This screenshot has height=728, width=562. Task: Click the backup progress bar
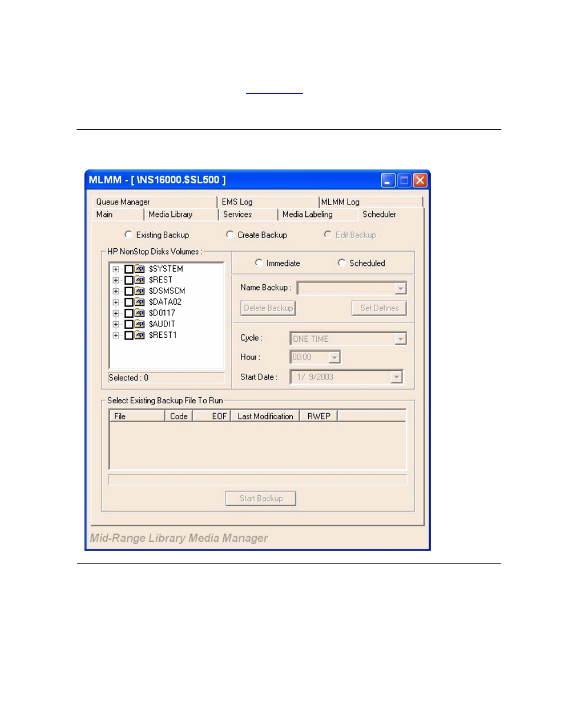coord(258,480)
